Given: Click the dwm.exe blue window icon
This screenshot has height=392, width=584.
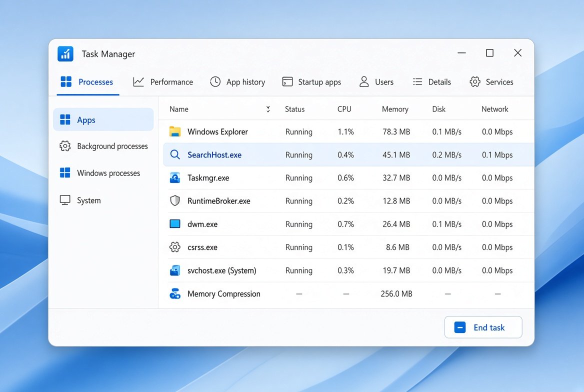Looking at the screenshot, I should tap(175, 224).
